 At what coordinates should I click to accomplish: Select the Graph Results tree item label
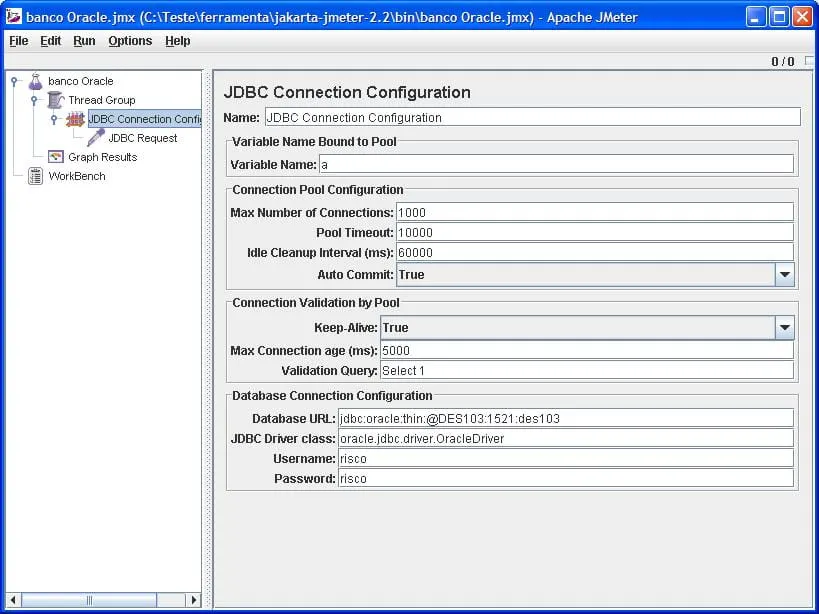click(x=102, y=157)
